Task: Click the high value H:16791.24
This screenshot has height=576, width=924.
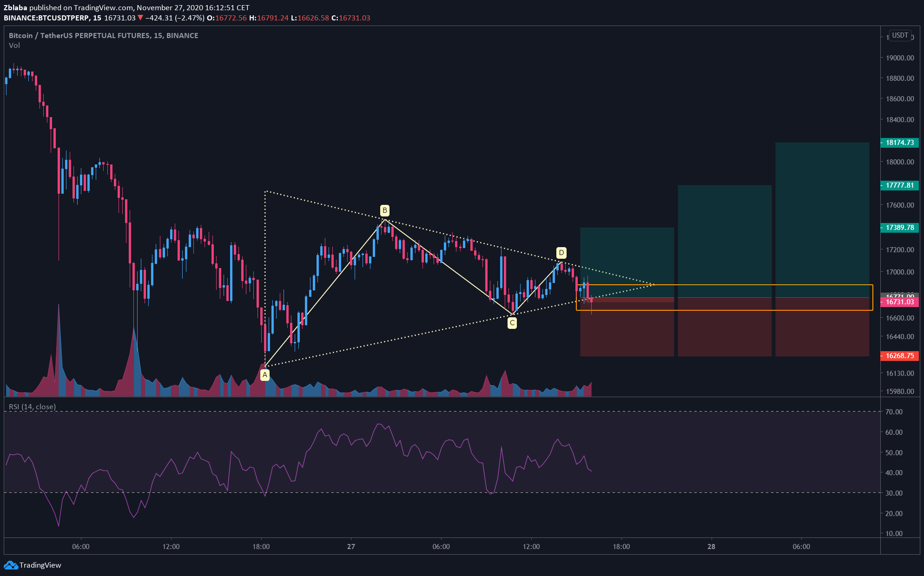Action: [269, 18]
